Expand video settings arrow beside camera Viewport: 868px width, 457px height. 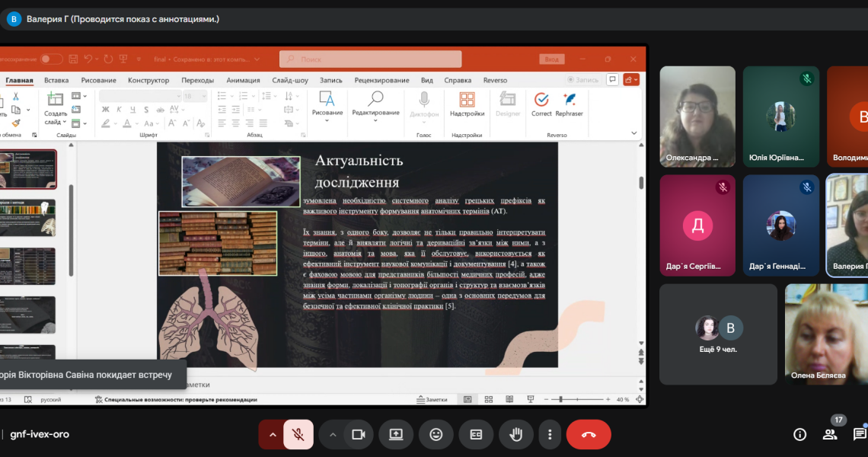click(x=332, y=434)
